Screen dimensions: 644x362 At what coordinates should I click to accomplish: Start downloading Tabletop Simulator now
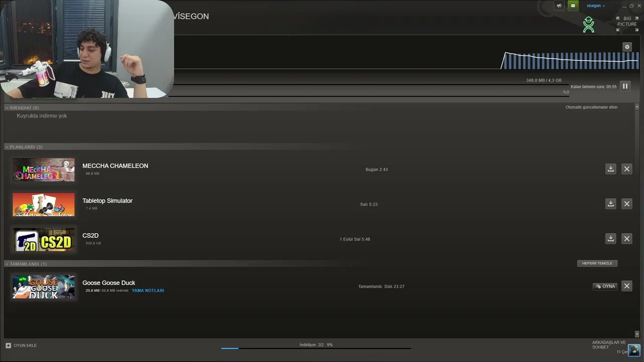coord(610,204)
